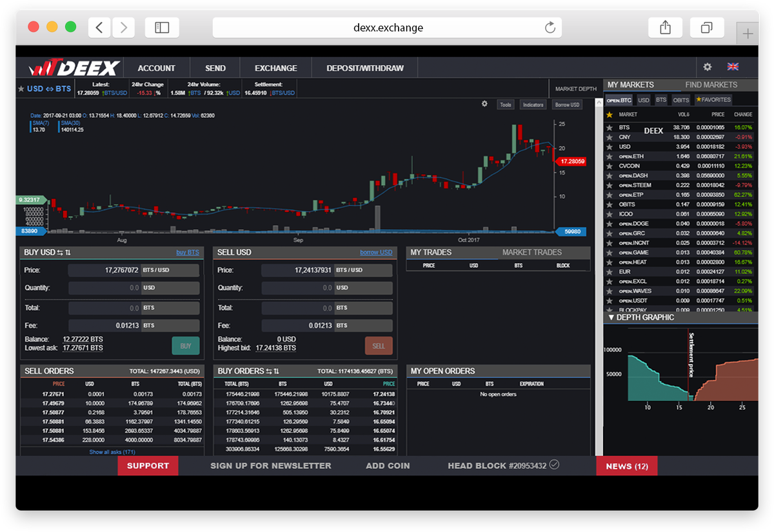Open chart settings gear beside Tools
774x532 pixels.
tap(484, 104)
